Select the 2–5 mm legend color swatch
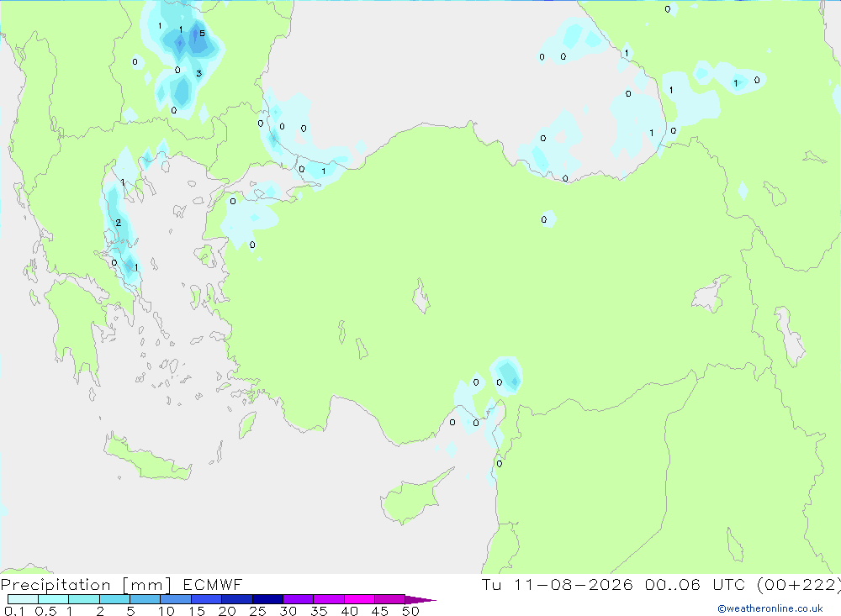The height and width of the screenshot is (616, 841). (x=114, y=599)
